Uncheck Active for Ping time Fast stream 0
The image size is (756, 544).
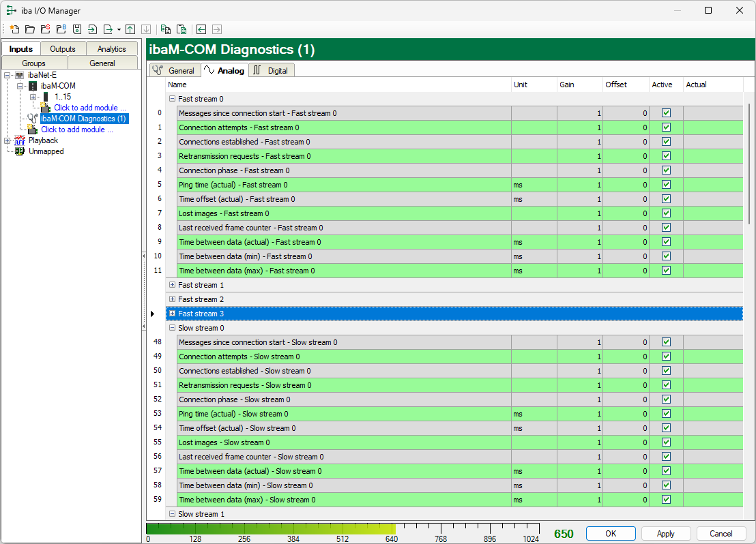(x=667, y=185)
